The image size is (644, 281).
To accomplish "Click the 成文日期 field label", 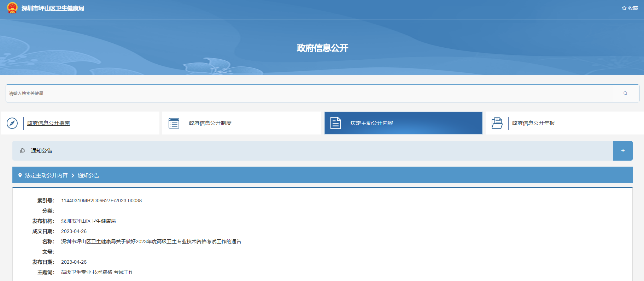I will [43, 231].
